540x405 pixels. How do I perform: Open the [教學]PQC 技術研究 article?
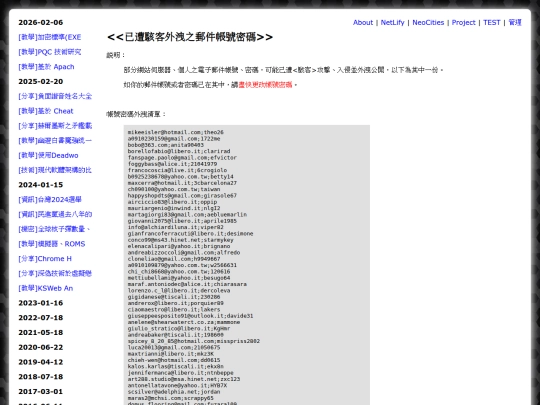[50, 52]
